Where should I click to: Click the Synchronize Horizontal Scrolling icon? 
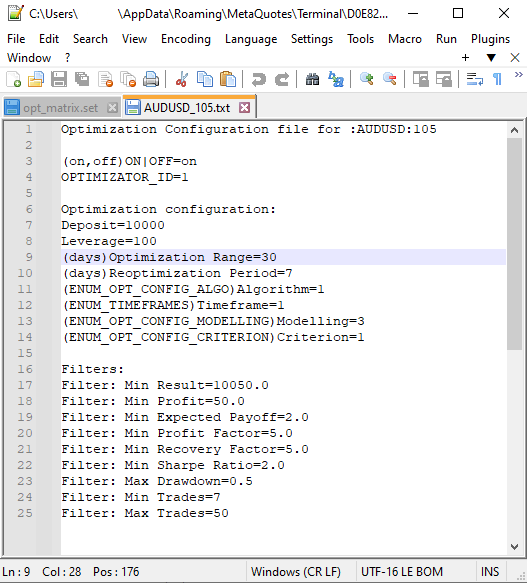[x=444, y=79]
